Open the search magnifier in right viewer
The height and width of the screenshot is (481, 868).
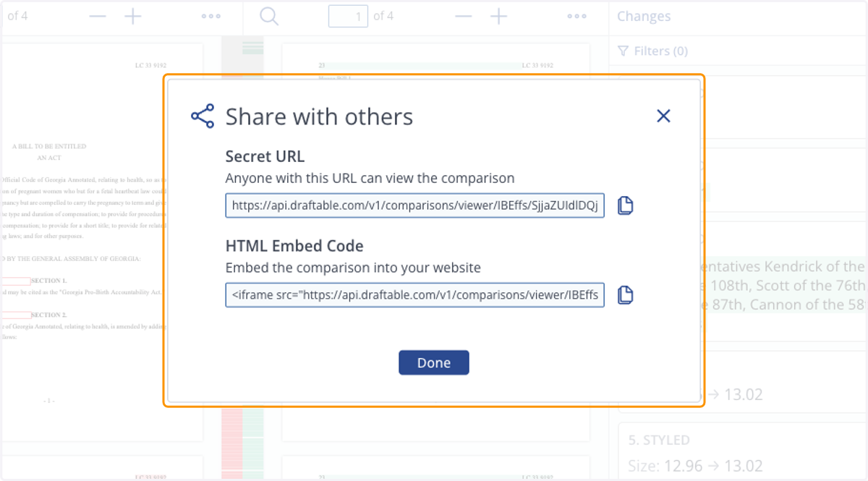coord(269,16)
